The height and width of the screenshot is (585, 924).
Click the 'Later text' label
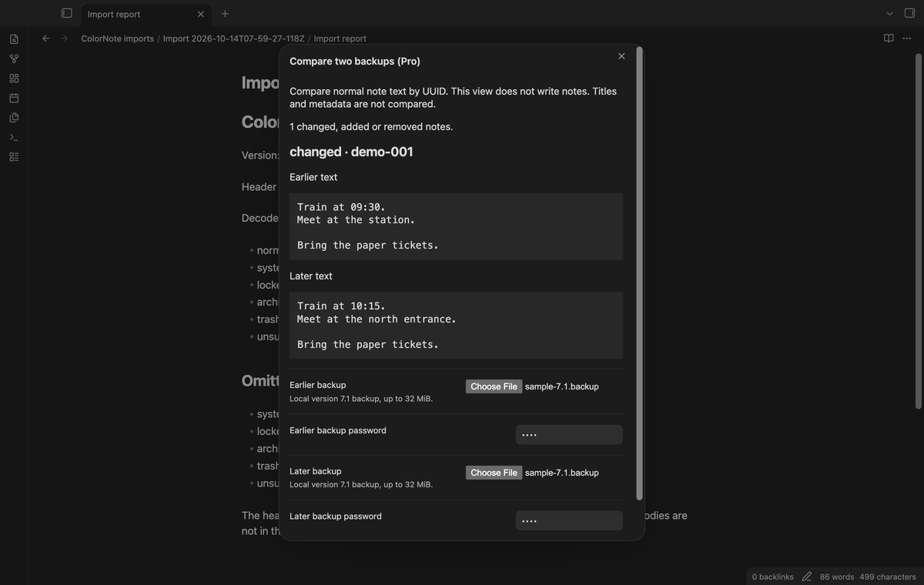311,276
